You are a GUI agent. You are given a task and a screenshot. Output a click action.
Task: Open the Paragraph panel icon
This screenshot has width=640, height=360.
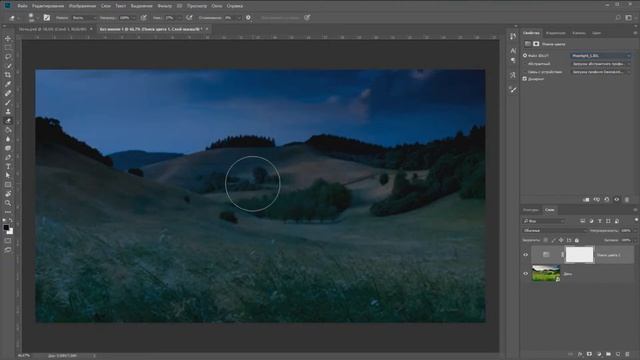pyautogui.click(x=513, y=60)
